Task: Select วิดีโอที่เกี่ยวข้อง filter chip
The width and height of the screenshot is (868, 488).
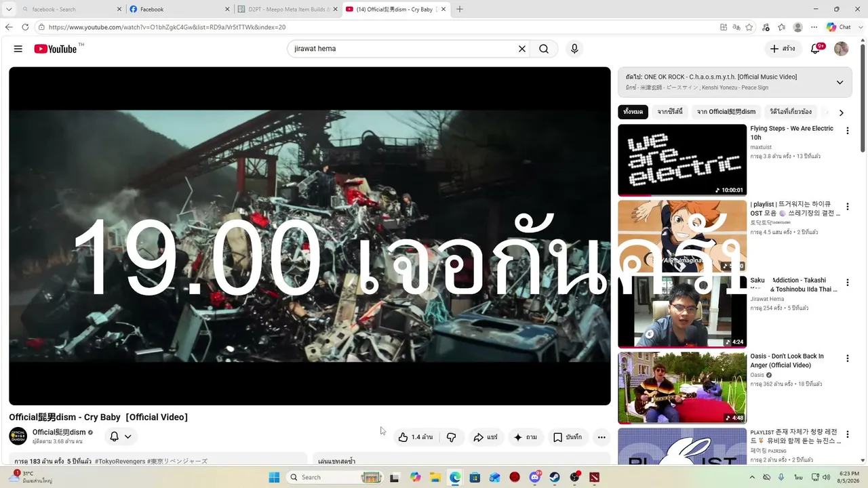Action: (791, 112)
